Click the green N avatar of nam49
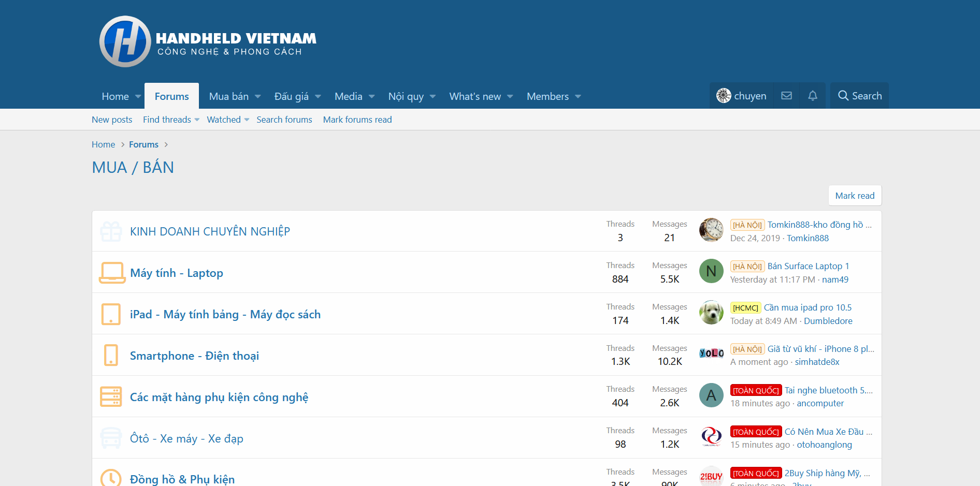The image size is (980, 486). pos(711,271)
